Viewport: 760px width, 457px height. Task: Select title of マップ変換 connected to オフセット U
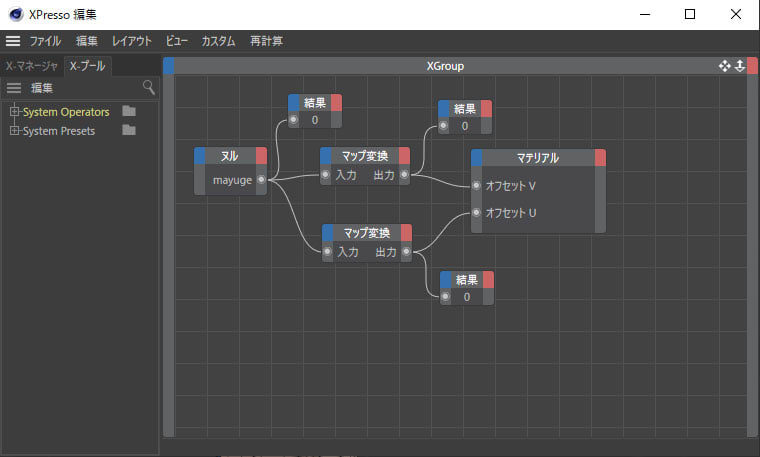[367, 233]
